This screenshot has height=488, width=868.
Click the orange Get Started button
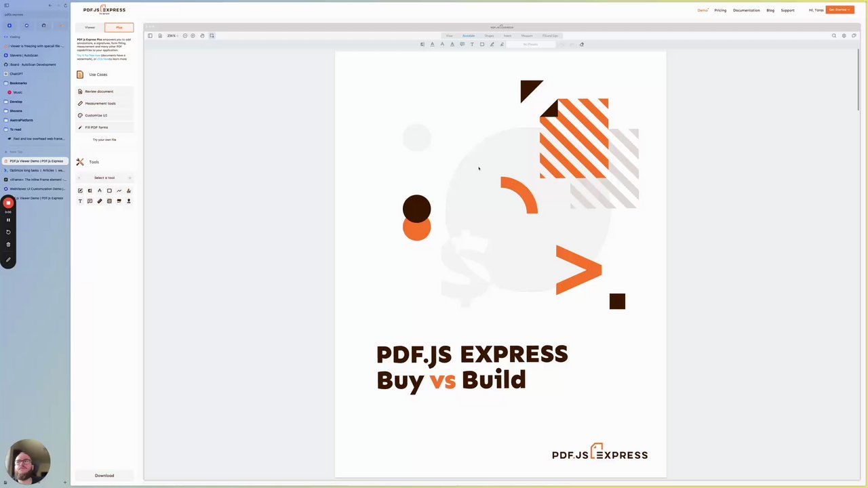pyautogui.click(x=840, y=10)
